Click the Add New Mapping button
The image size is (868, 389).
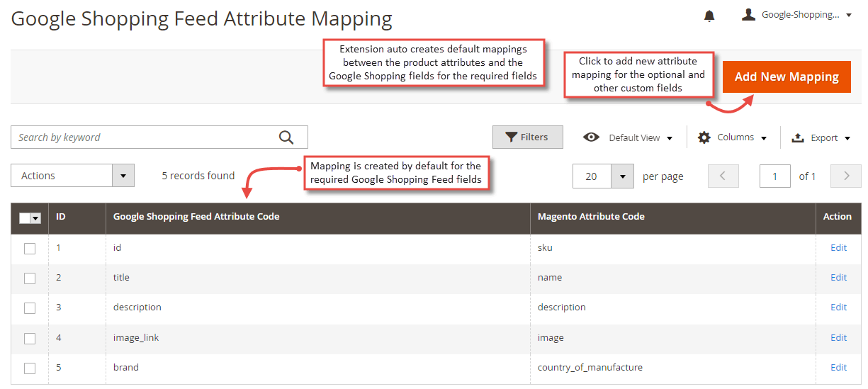pos(787,77)
